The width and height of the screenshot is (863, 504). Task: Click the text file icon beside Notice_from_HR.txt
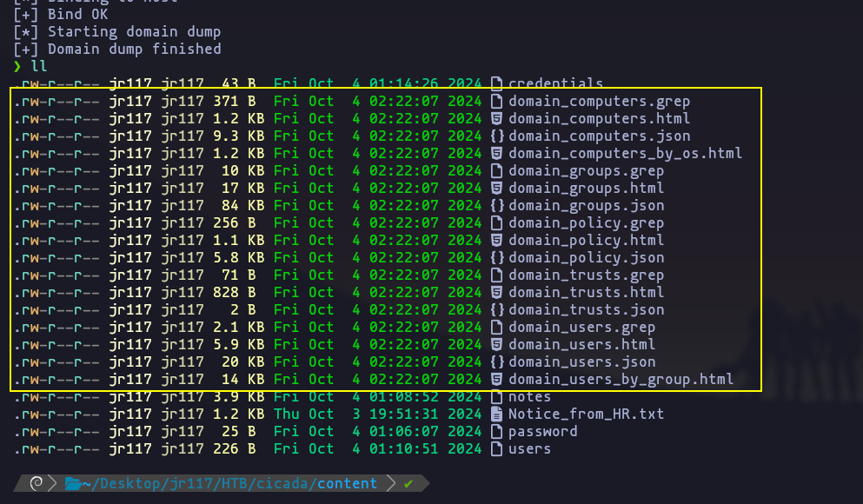tap(496, 414)
